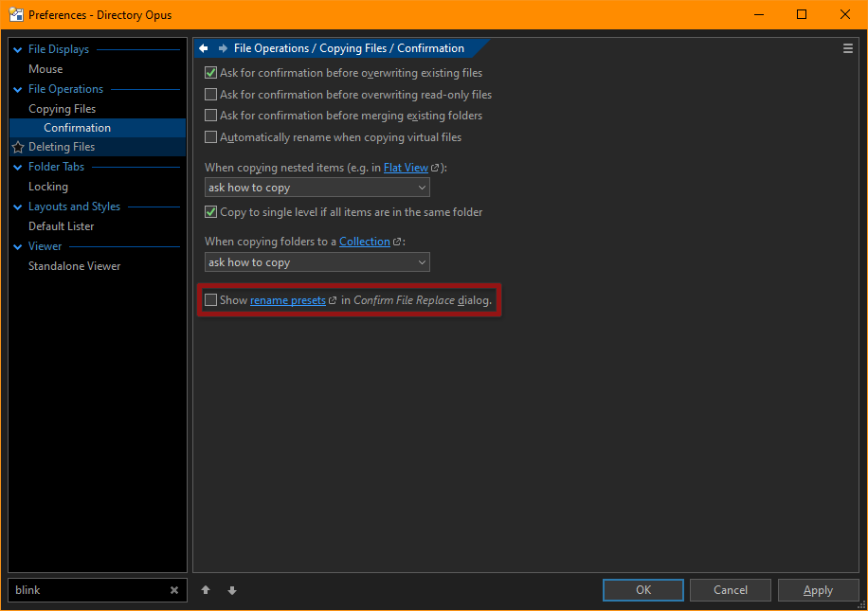Click the OK button

pos(643,590)
